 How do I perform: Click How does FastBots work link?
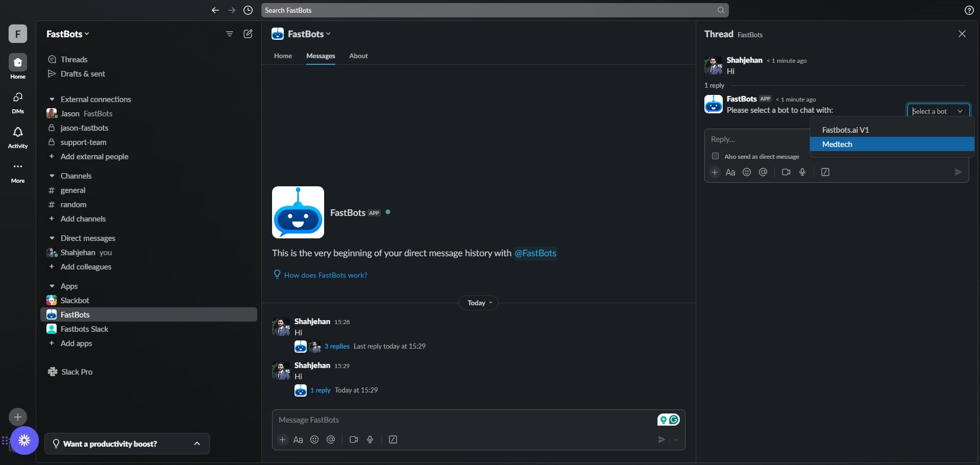click(325, 275)
